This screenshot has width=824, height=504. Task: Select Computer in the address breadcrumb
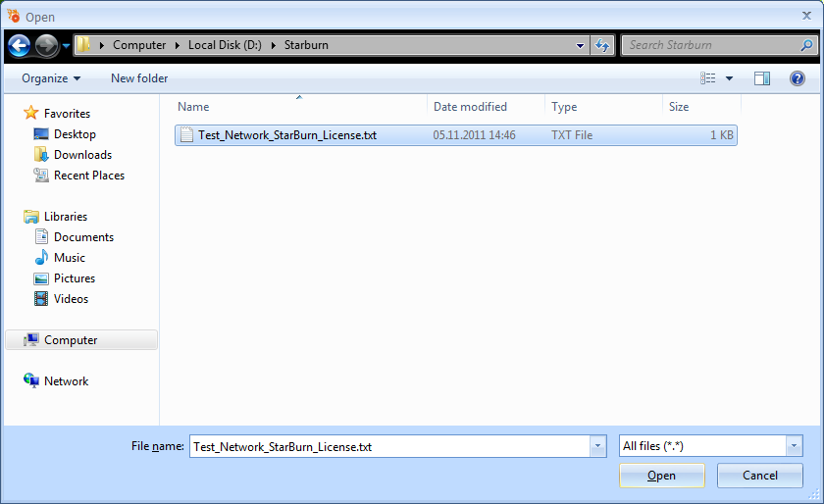[139, 45]
